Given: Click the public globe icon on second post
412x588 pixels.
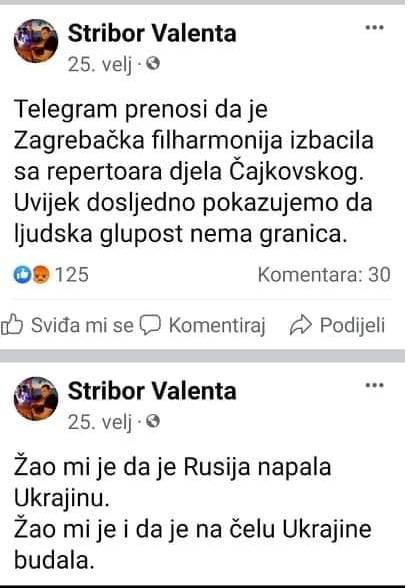Looking at the screenshot, I should pos(153,422).
